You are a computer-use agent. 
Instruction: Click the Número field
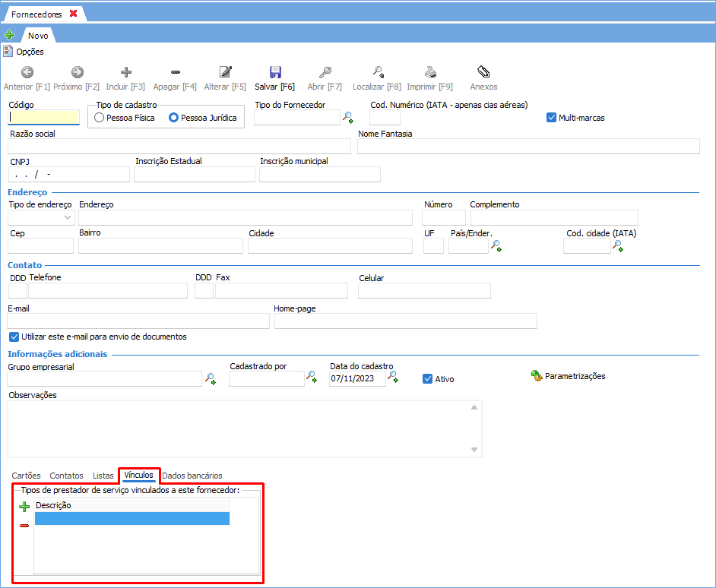(444, 217)
